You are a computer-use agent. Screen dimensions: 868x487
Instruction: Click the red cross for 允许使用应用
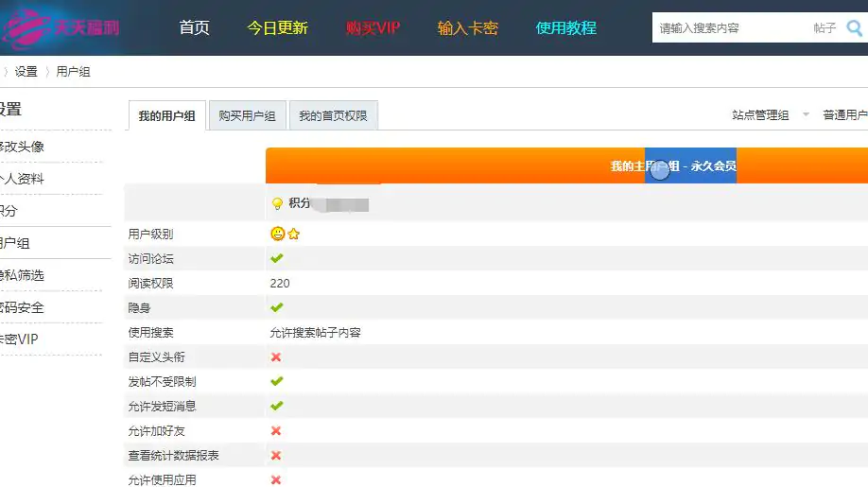click(x=276, y=479)
